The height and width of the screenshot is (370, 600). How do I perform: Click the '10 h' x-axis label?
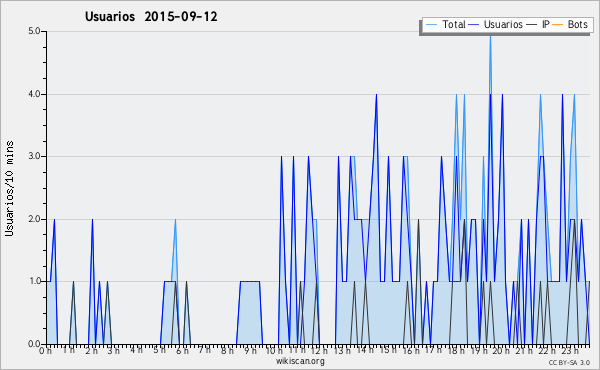[x=274, y=351]
